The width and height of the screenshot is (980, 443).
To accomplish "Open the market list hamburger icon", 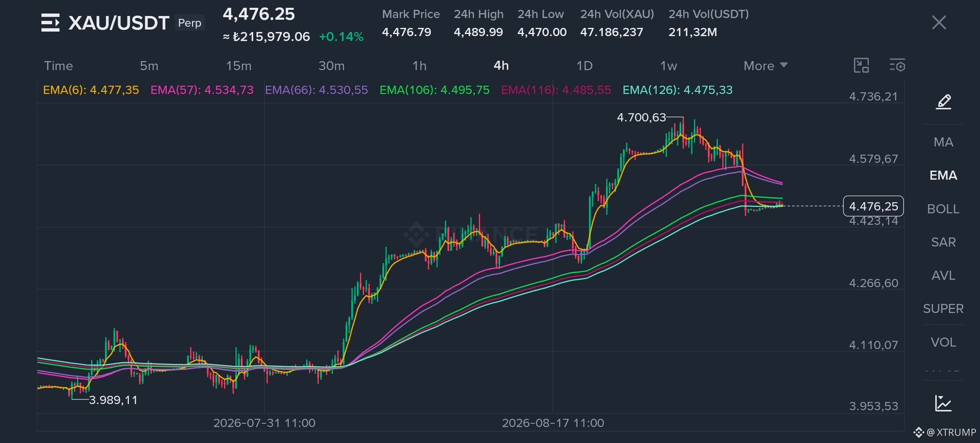I will click(50, 23).
